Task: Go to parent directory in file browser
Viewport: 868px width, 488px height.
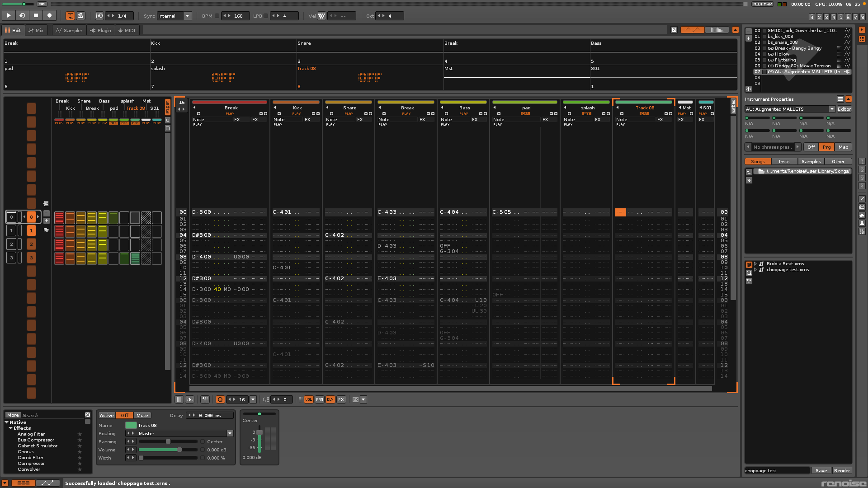Action: 749,172
